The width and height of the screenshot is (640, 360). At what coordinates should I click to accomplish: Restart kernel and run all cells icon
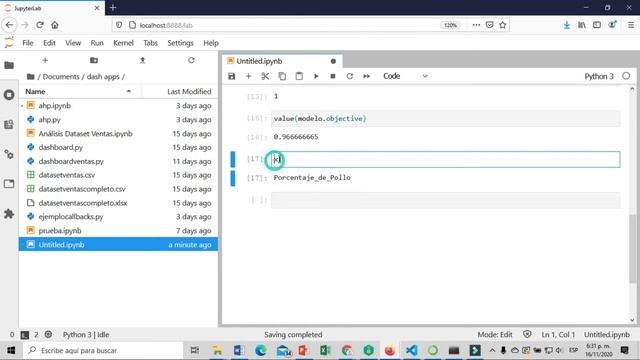[x=367, y=76]
